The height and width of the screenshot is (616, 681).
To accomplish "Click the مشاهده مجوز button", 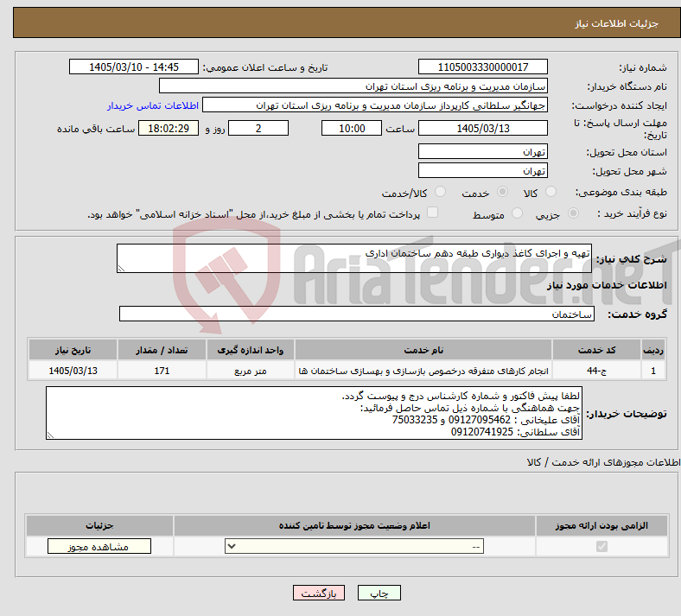I will click(x=99, y=546).
